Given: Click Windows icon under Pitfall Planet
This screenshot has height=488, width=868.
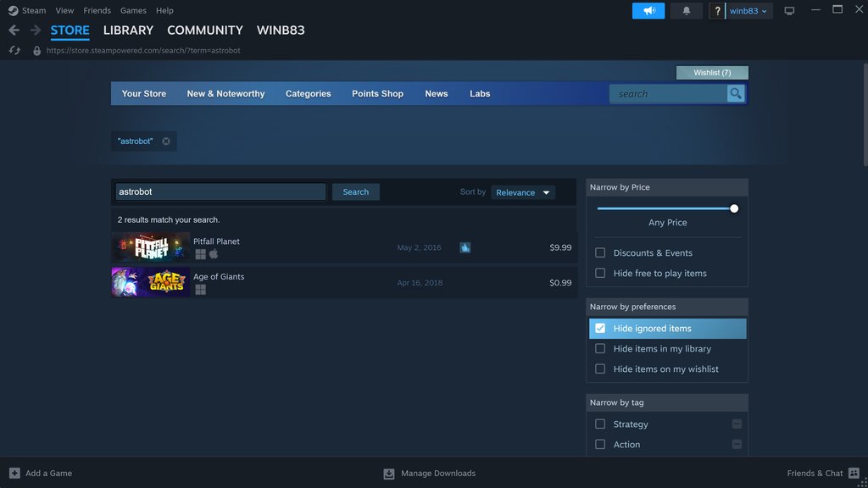Looking at the screenshot, I should tap(200, 254).
